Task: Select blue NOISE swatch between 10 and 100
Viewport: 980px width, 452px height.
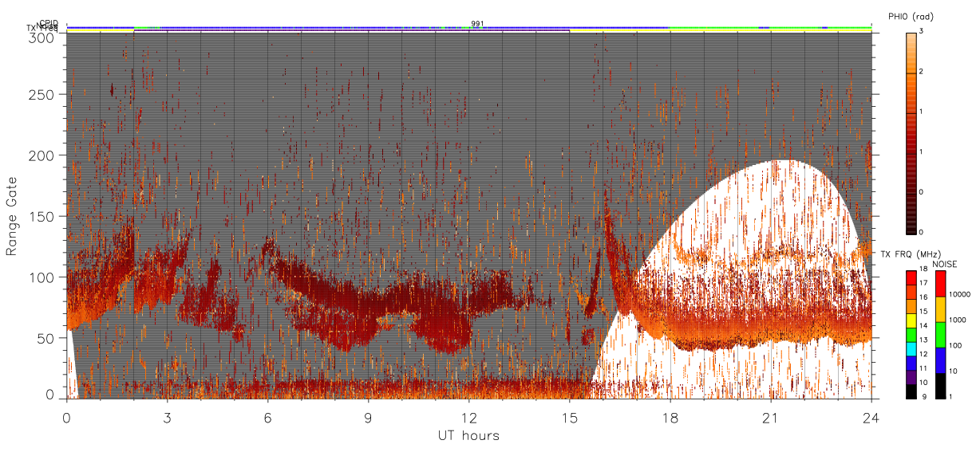Action: tap(941, 360)
